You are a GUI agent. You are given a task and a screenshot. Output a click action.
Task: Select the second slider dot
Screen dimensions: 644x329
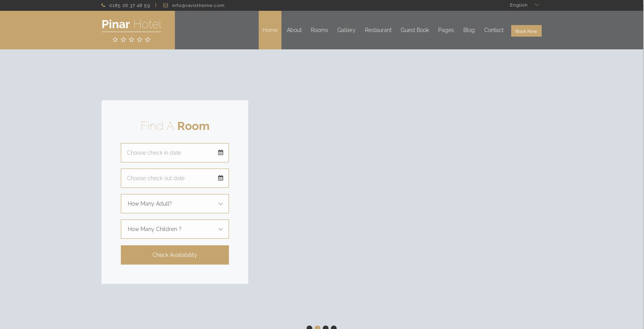click(317, 327)
